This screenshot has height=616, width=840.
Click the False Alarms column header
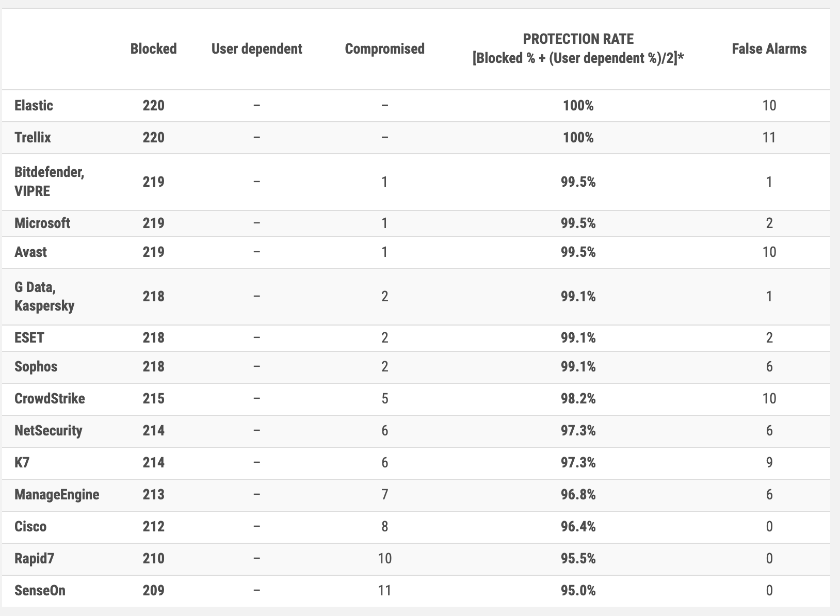click(x=769, y=49)
